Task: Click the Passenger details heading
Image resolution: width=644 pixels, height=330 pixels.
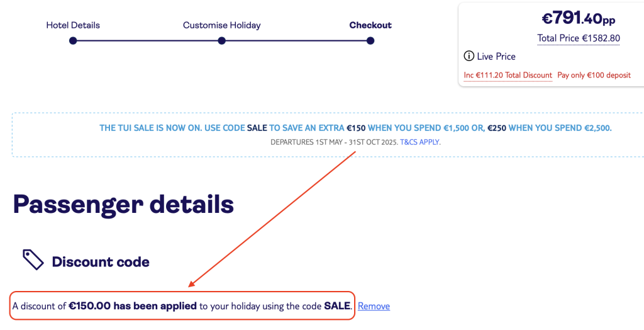Action: tap(124, 204)
